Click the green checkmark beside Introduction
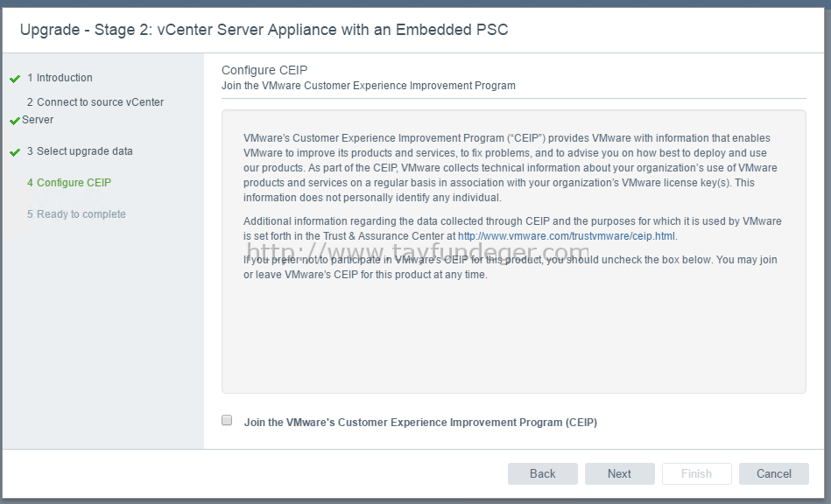This screenshot has width=831, height=504. pyautogui.click(x=15, y=79)
